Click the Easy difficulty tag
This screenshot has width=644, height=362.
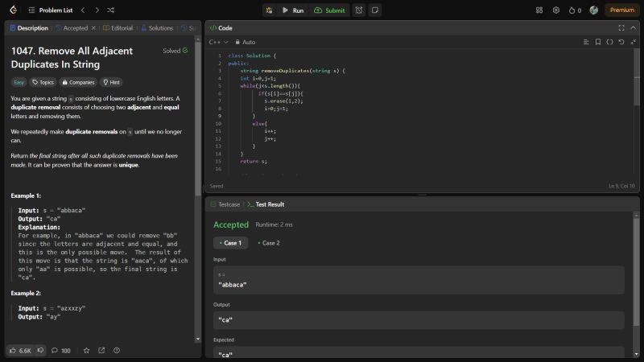pos(19,82)
